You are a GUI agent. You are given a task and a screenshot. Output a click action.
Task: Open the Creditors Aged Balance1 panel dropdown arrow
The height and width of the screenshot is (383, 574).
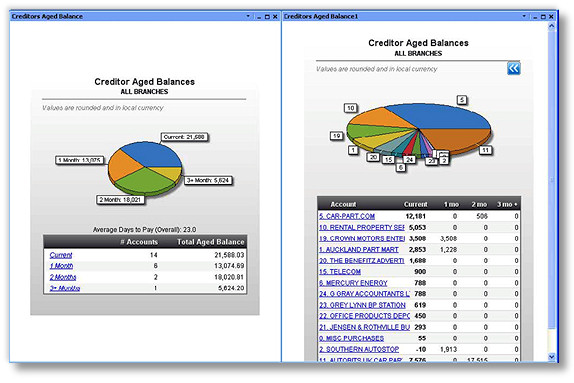point(524,16)
